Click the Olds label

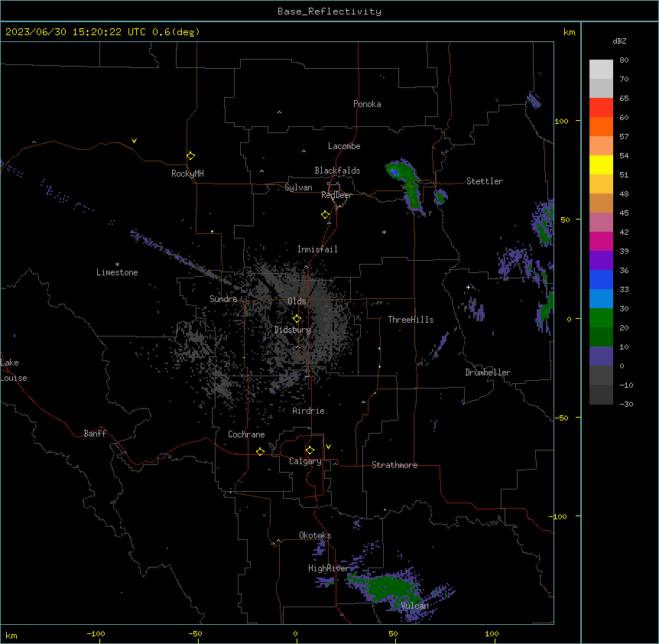pos(297,301)
